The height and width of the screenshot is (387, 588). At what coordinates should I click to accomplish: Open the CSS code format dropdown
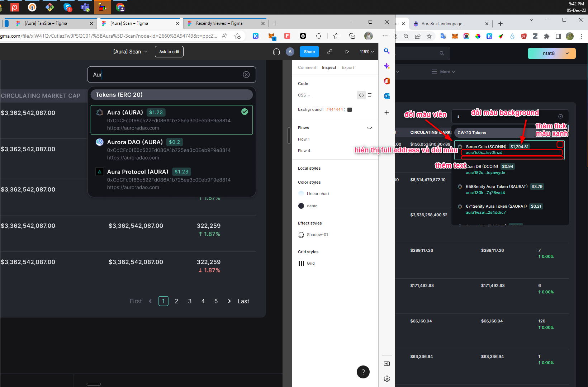(304, 95)
